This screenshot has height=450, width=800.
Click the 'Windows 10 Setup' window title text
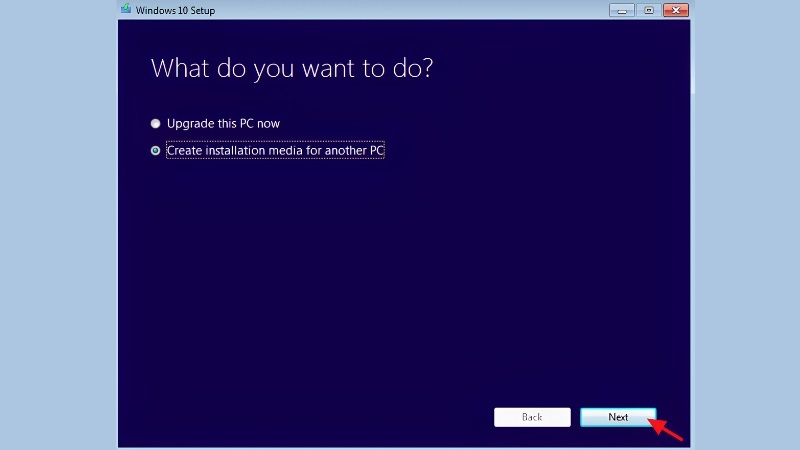[x=175, y=10]
